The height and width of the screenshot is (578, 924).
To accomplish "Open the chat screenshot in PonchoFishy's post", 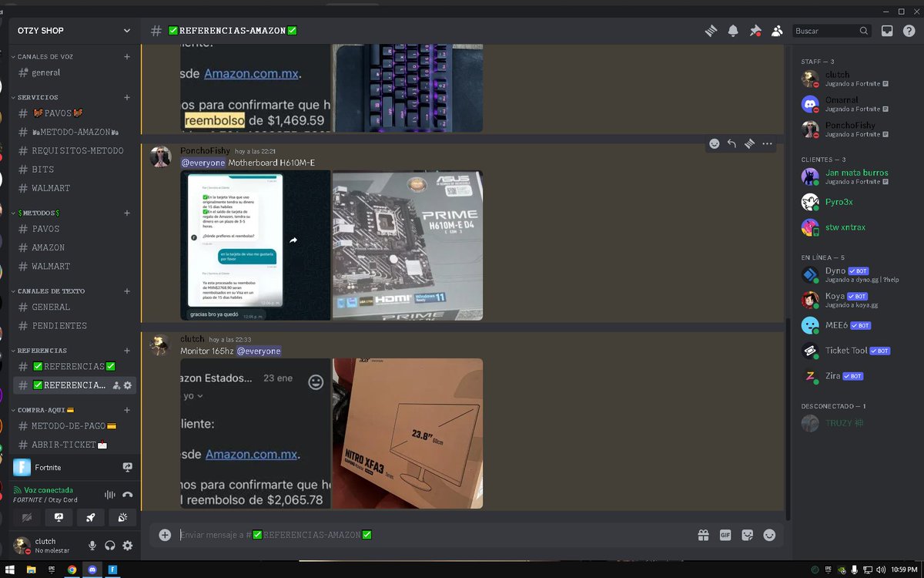I will [255, 245].
